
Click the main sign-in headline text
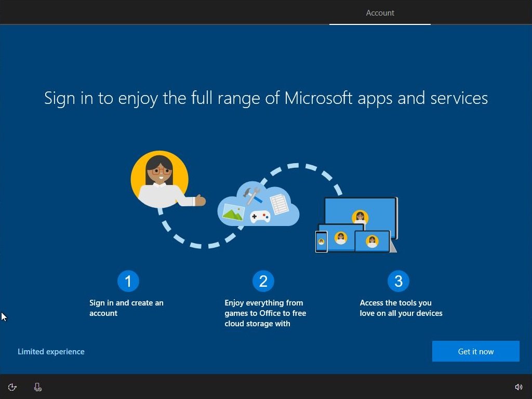point(265,98)
